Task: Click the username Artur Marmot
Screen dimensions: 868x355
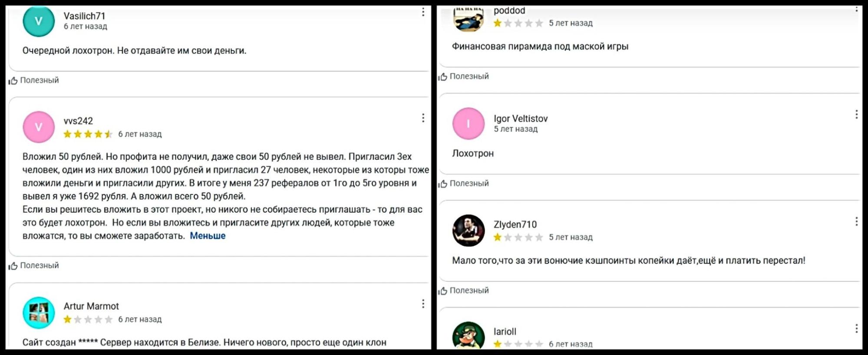Action: [91, 306]
